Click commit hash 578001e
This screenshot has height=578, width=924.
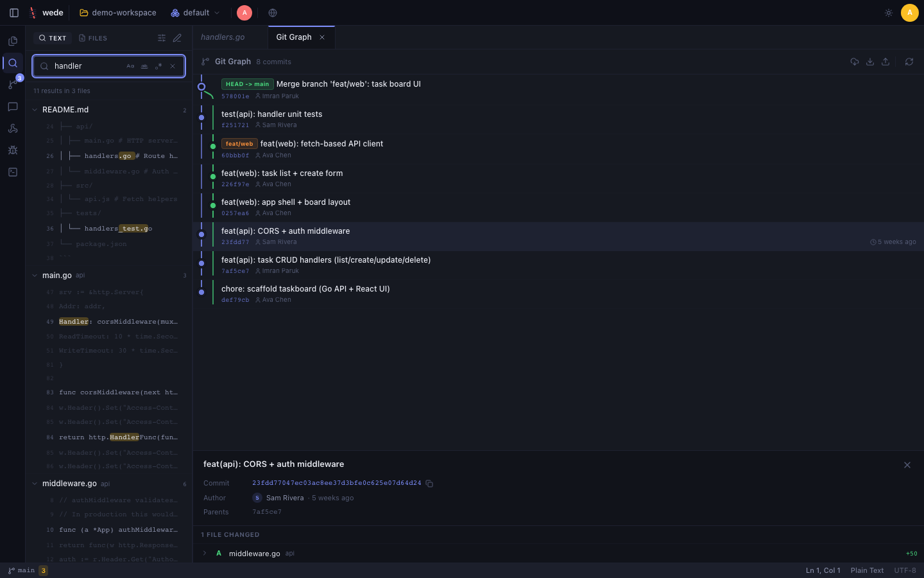point(235,96)
